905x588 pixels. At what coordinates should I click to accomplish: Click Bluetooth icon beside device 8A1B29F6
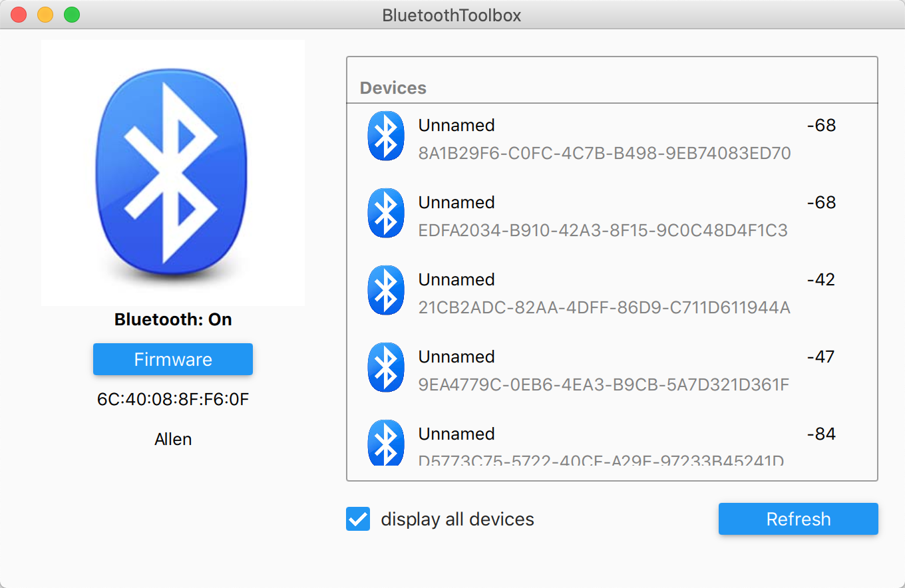click(386, 136)
